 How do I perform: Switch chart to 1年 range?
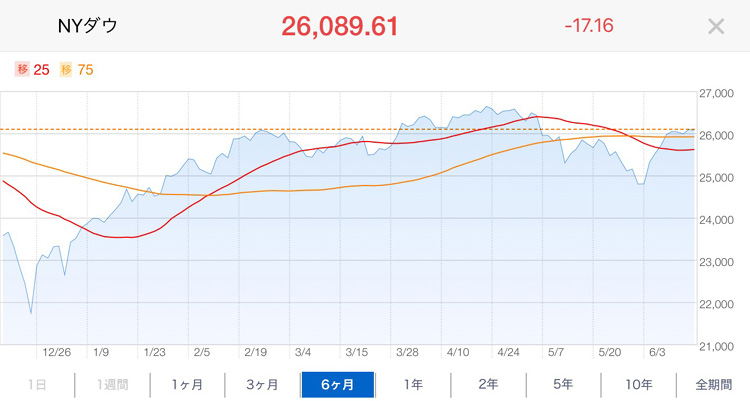click(413, 385)
